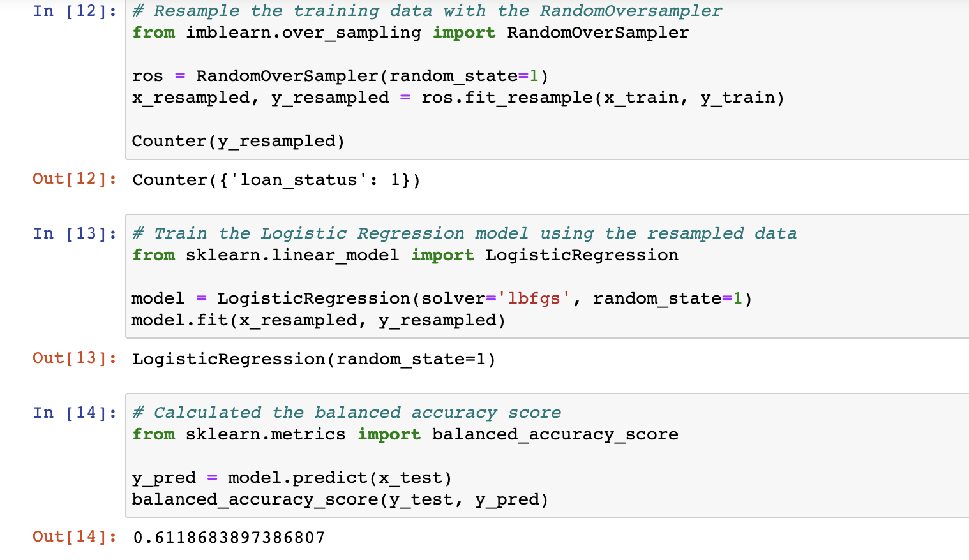The image size is (969, 560).
Task: Click the 'ros = RandomOverSampler(random_state=1)' line
Action: [340, 76]
